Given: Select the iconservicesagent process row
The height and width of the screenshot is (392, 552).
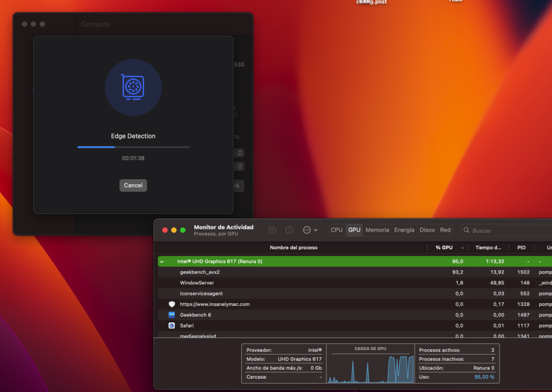Looking at the screenshot, I should click(x=355, y=293).
